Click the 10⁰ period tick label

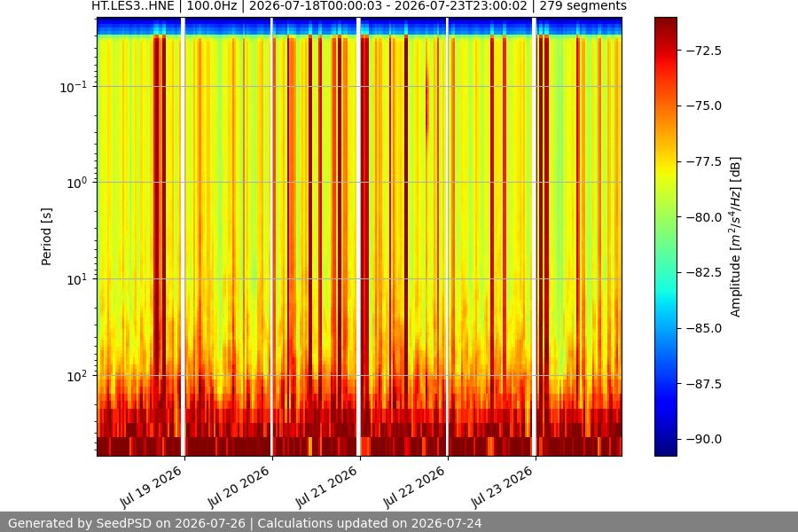tap(76, 183)
